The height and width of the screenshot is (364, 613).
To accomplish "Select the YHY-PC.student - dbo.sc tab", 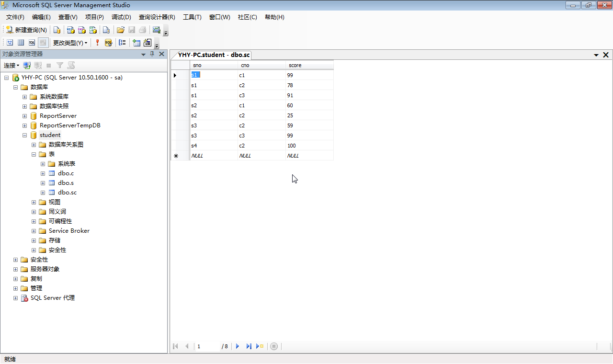I will [214, 55].
